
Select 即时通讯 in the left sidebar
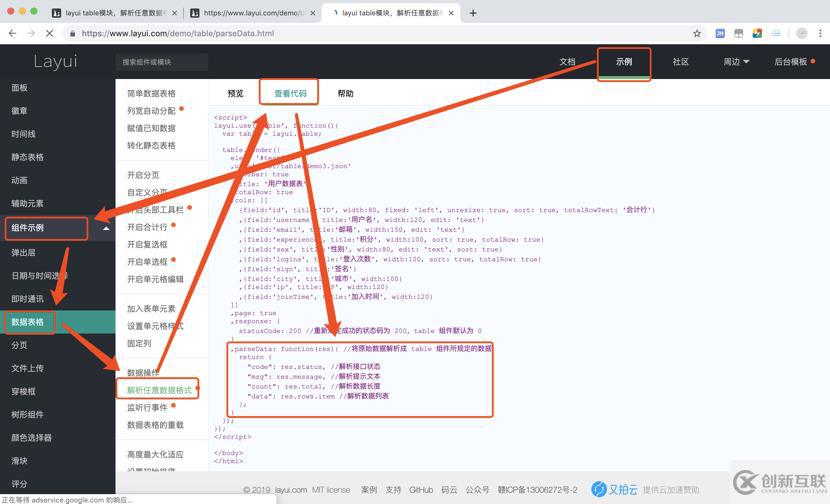click(28, 299)
